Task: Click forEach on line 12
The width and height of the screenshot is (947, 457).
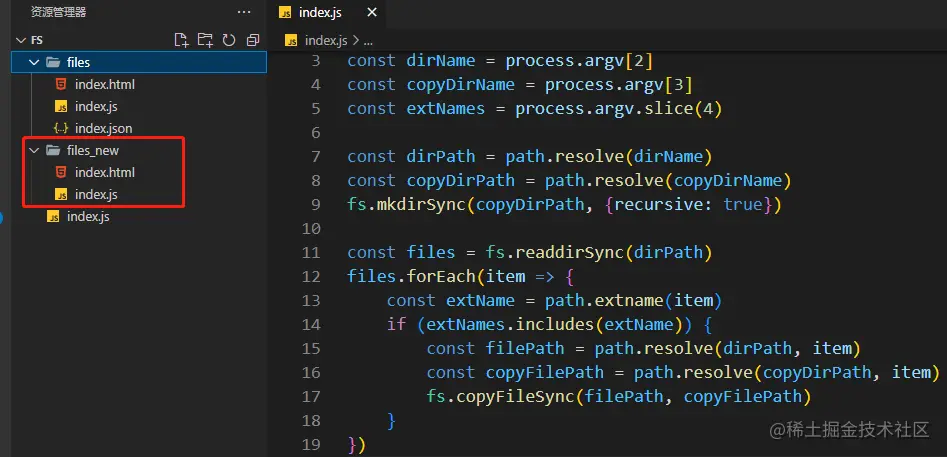Action: pyautogui.click(x=441, y=276)
